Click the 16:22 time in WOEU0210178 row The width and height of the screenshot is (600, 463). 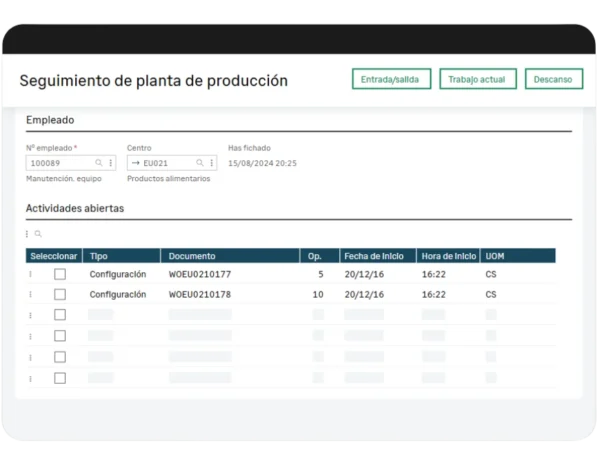(434, 295)
